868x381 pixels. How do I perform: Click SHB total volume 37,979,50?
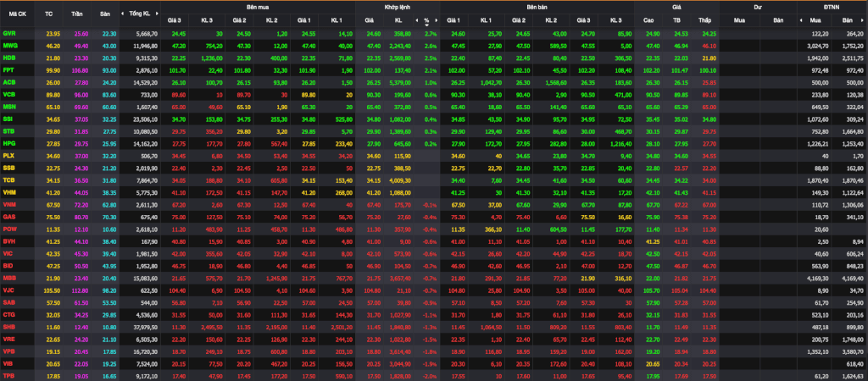point(146,326)
